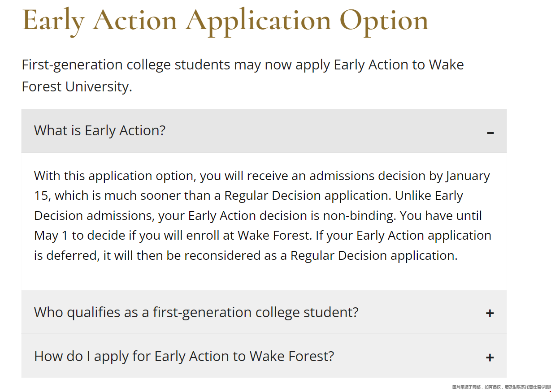This screenshot has width=551, height=392.
Task: Collapse the What is Early Action? section
Action: [x=264, y=131]
